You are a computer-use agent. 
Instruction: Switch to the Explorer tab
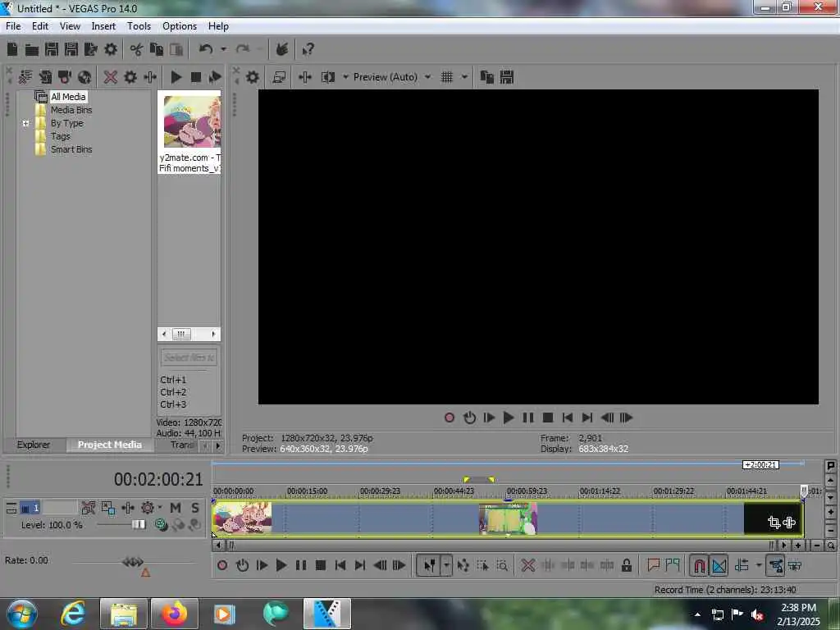[33, 445]
